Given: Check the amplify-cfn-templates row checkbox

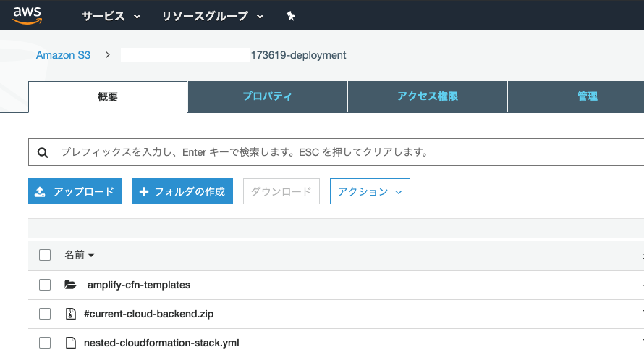Looking at the screenshot, I should coord(45,285).
